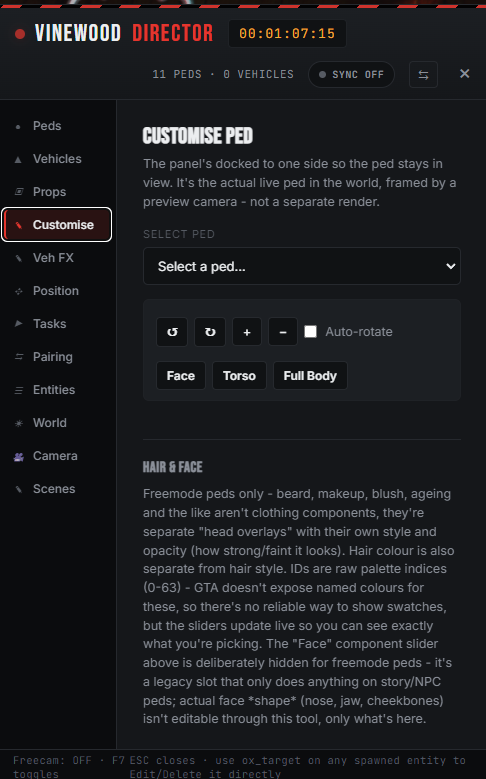The image size is (486, 779).
Task: Click the Props sidebar icon
Action: click(x=19, y=192)
